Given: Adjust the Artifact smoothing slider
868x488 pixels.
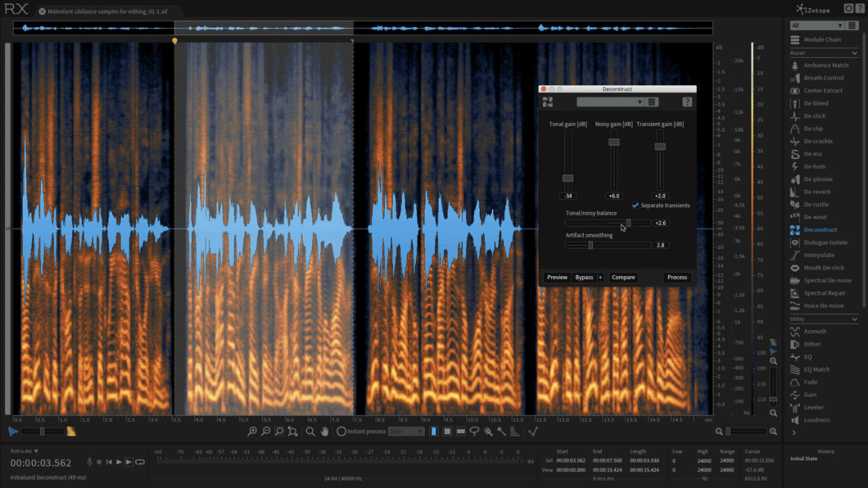Looking at the screenshot, I should coord(590,245).
